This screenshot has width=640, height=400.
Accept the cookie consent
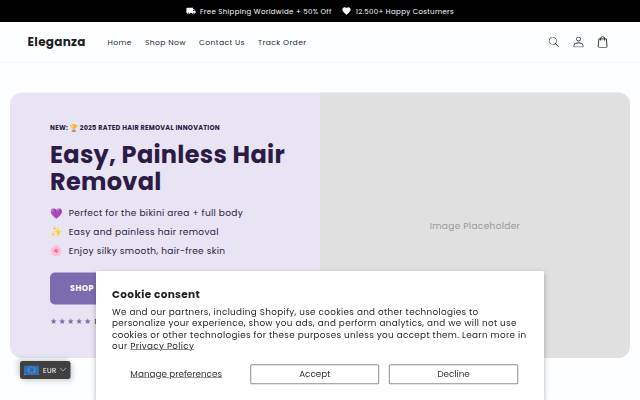pos(314,374)
